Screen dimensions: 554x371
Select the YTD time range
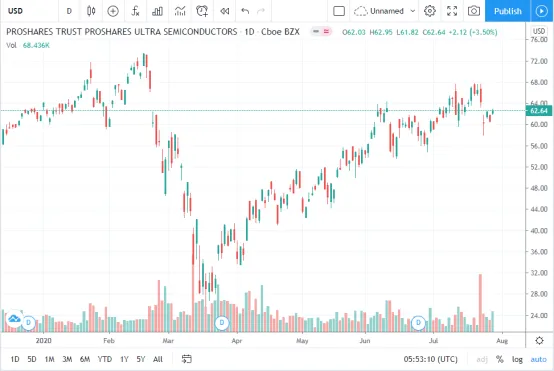pyautogui.click(x=105, y=359)
